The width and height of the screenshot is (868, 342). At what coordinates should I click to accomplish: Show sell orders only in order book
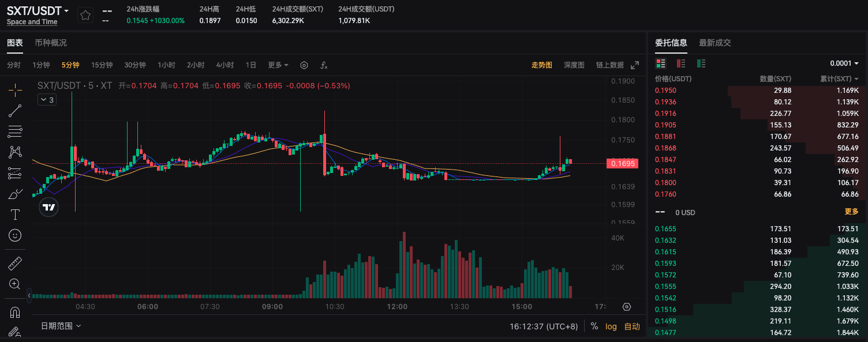[681, 63]
